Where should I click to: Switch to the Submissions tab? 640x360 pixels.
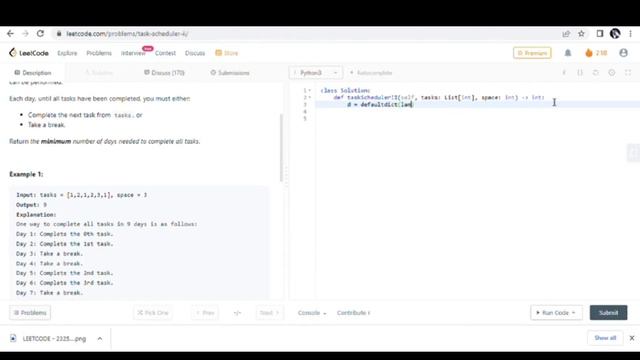(x=230, y=73)
